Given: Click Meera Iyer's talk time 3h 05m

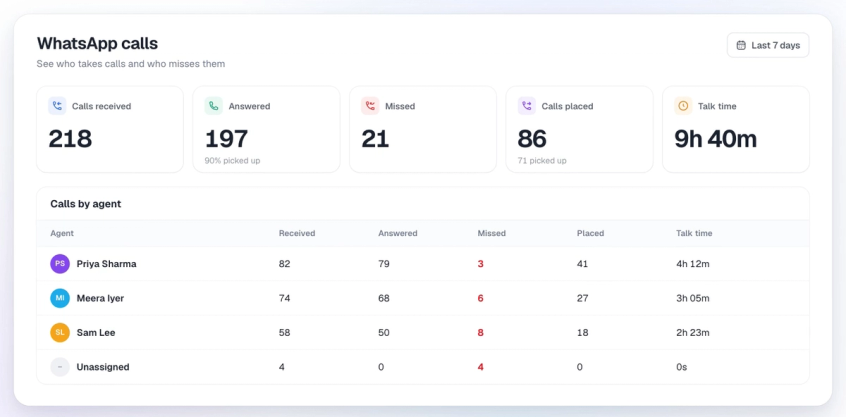Looking at the screenshot, I should [693, 298].
